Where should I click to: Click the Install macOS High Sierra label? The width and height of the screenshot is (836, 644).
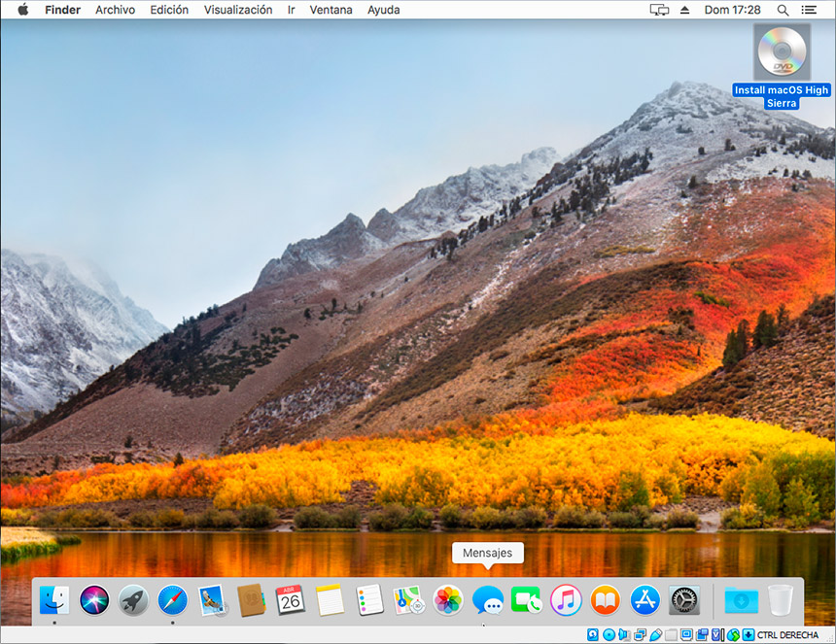(782, 96)
